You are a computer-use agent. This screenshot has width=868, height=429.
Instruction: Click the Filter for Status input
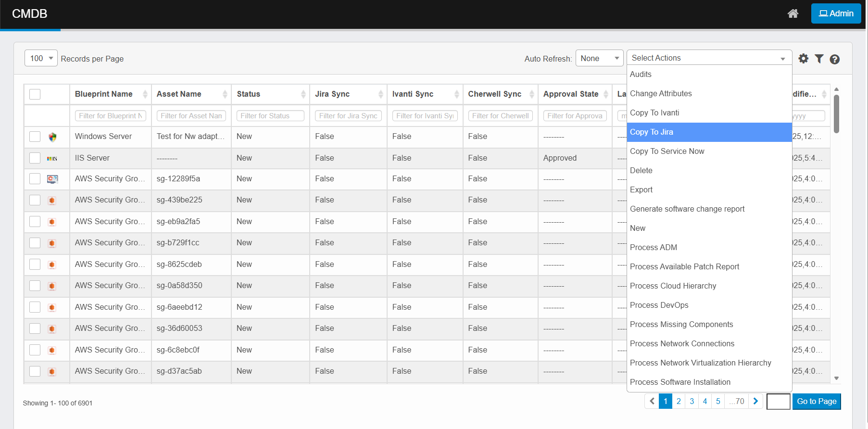pos(270,116)
